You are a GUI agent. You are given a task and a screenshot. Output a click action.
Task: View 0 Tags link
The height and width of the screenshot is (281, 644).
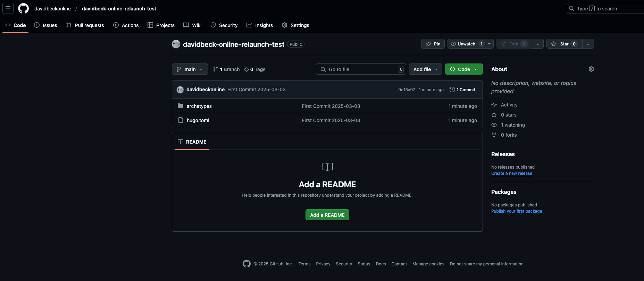(x=254, y=69)
